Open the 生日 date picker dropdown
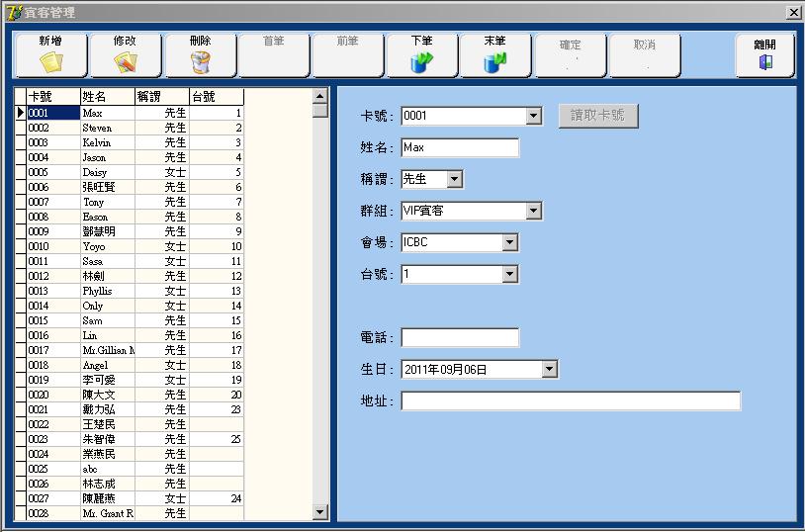This screenshot has width=805, height=532. 550,370
